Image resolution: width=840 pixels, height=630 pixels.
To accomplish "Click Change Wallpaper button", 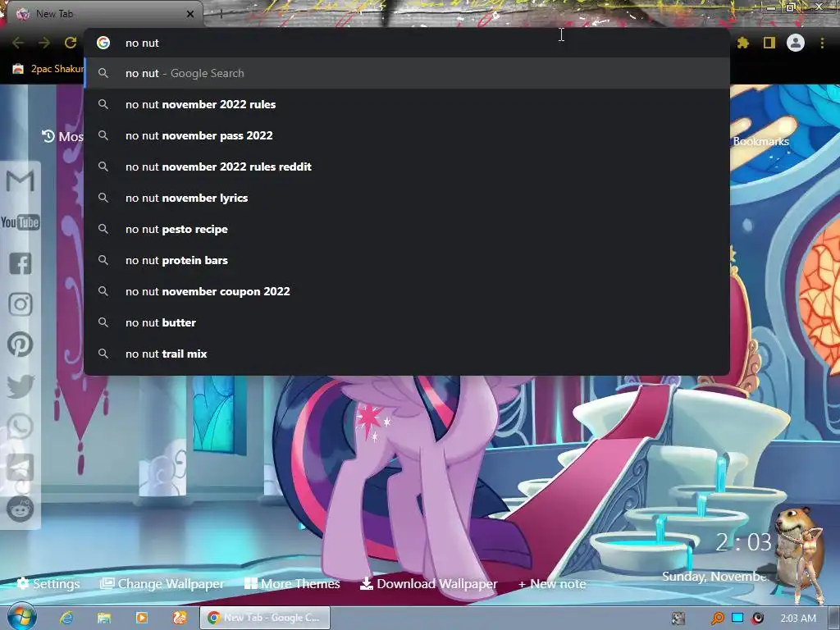I will [x=162, y=583].
